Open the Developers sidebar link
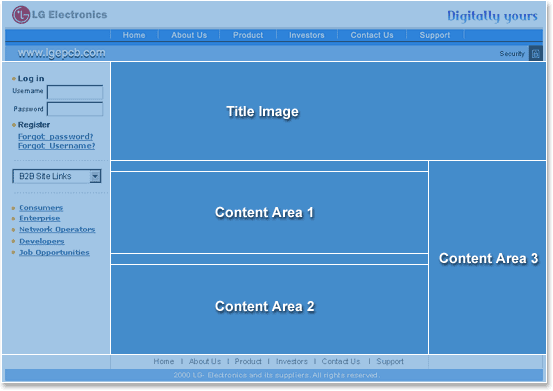Viewport: 553px width, 391px height. pyautogui.click(x=42, y=242)
